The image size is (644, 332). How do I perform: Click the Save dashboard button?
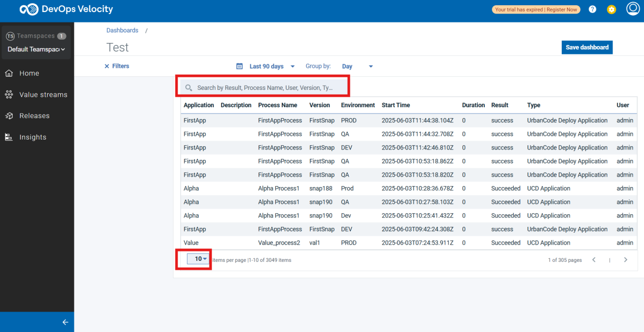(587, 47)
